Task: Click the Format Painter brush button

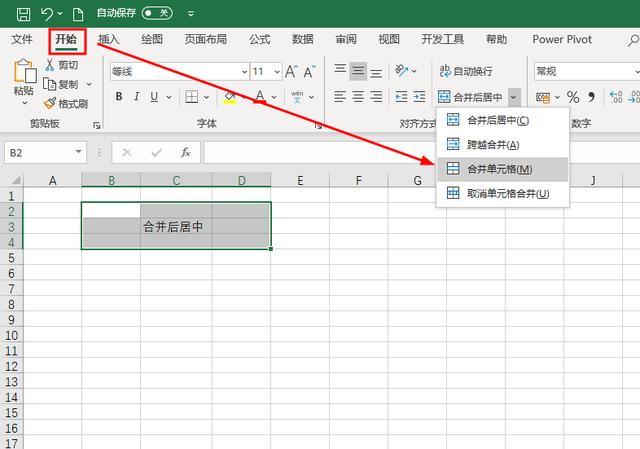Action: click(x=66, y=103)
